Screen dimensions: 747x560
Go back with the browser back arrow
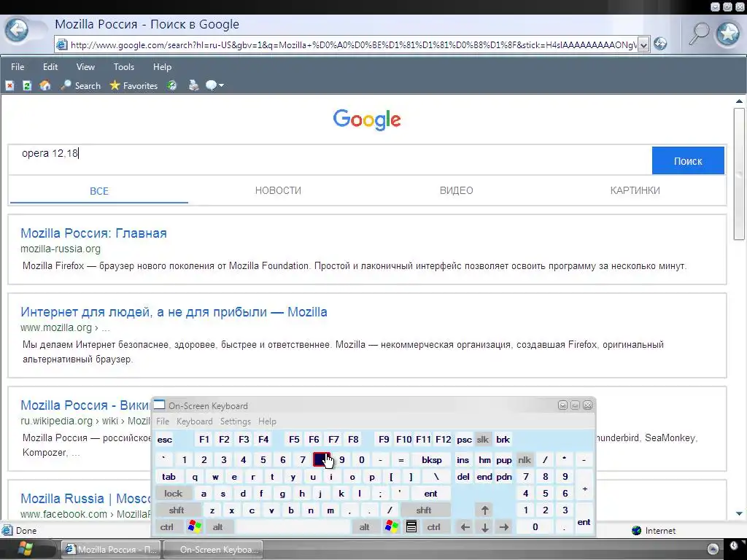pos(18,31)
